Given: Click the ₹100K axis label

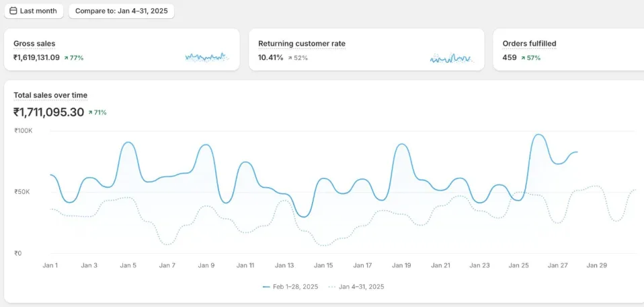Looking at the screenshot, I should [23, 131].
